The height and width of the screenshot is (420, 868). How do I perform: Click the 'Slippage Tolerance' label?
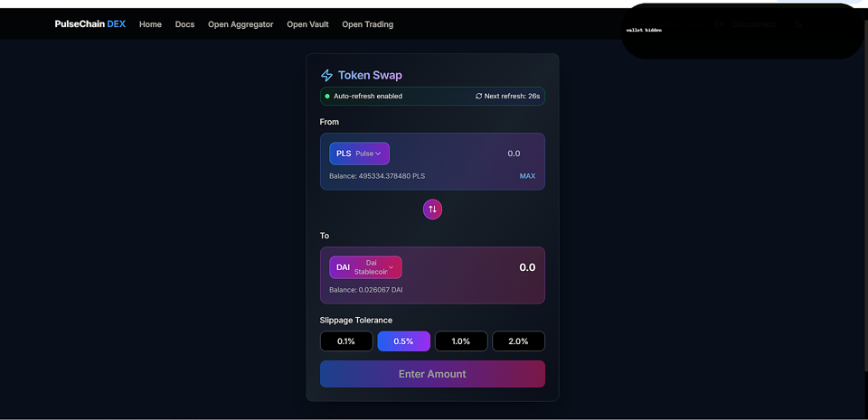pos(356,320)
